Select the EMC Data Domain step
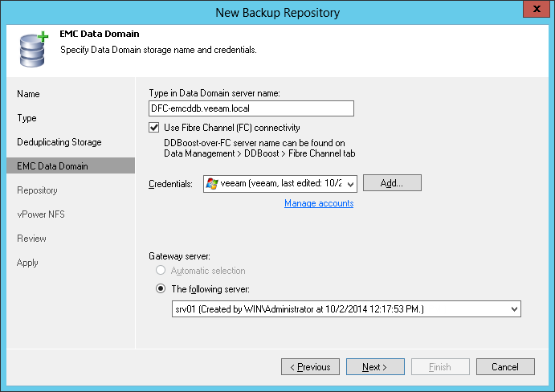Viewport: 555px width, 392px height. [71, 165]
